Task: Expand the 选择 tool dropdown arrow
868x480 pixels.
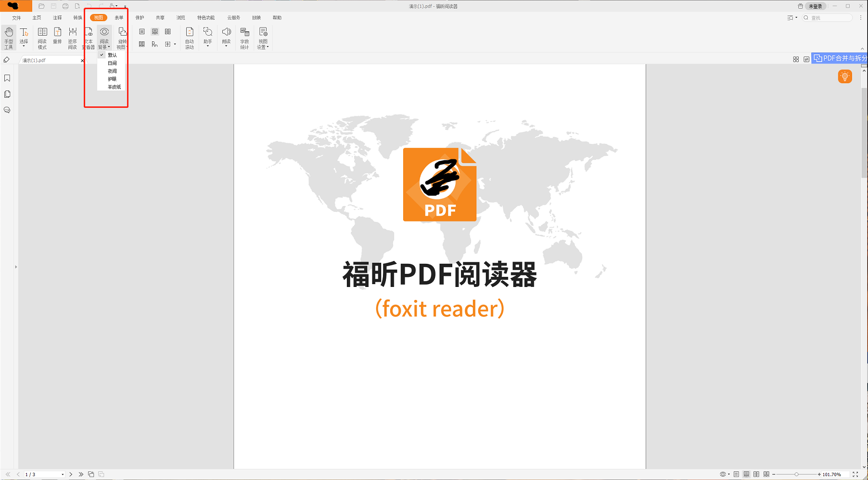Action: [x=24, y=46]
